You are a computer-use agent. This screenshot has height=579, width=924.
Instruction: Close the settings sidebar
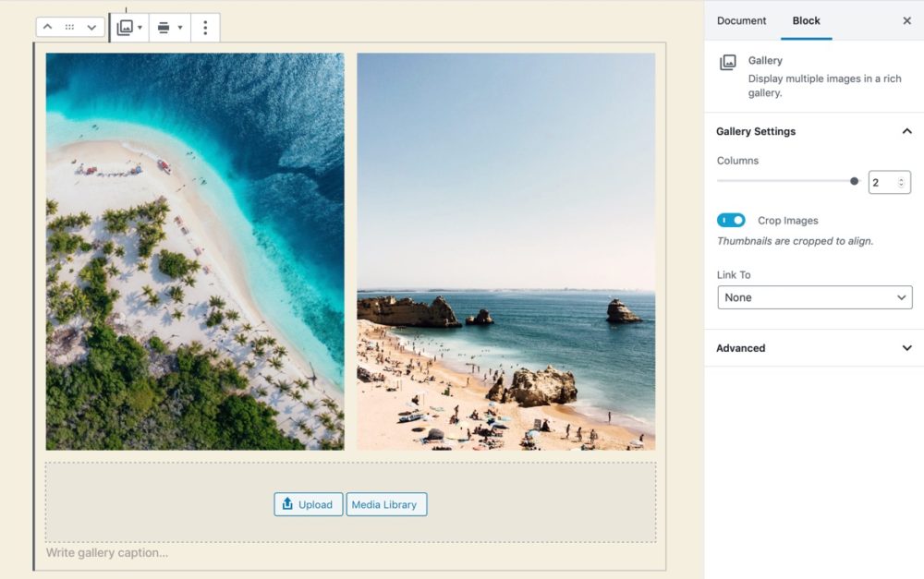coord(906,20)
